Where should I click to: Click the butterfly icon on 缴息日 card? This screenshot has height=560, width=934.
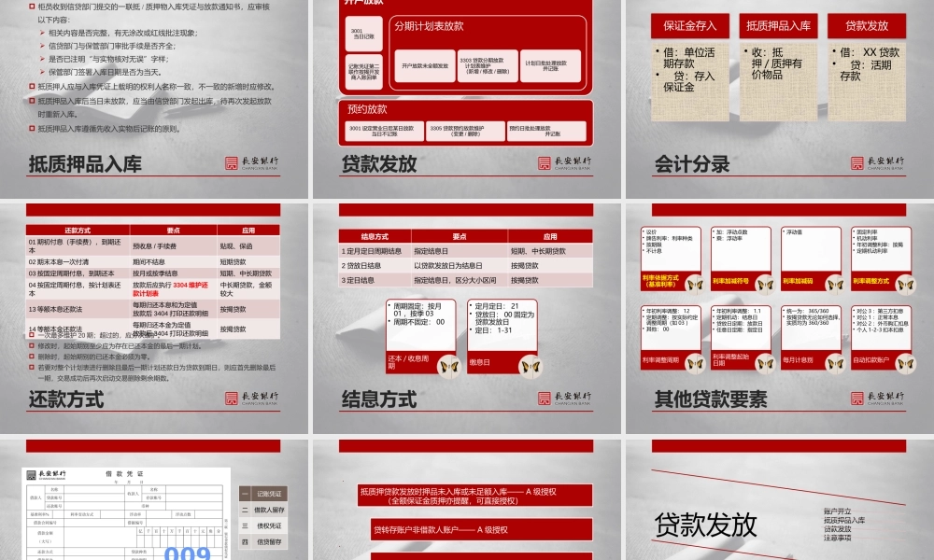tap(529, 366)
